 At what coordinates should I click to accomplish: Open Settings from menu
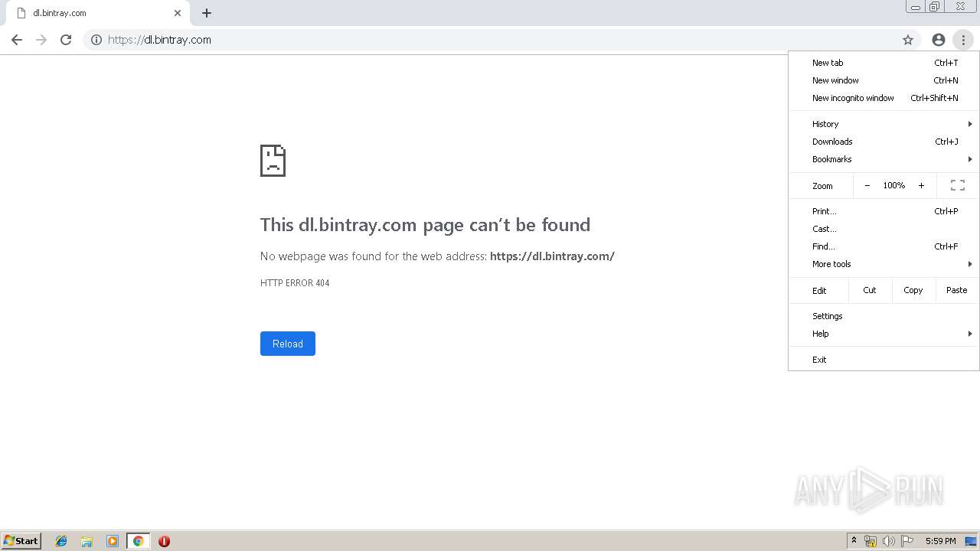884,316
